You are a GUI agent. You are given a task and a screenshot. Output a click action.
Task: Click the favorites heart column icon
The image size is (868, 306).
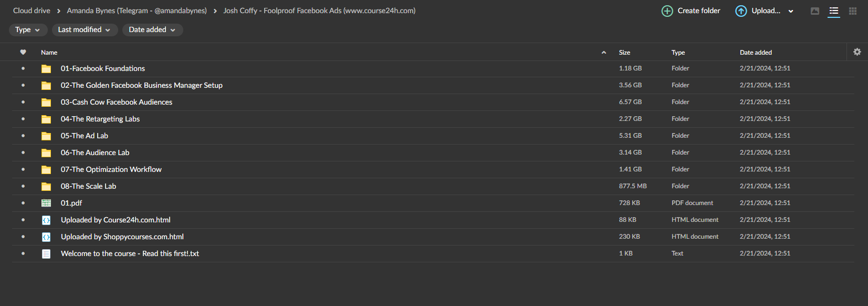tap(23, 52)
